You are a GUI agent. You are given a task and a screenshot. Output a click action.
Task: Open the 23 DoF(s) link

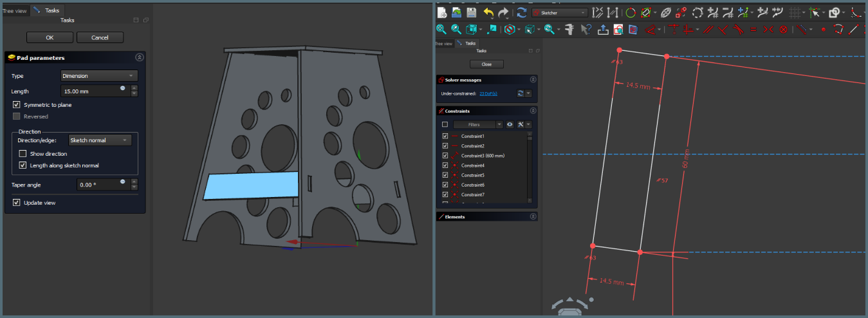(488, 93)
